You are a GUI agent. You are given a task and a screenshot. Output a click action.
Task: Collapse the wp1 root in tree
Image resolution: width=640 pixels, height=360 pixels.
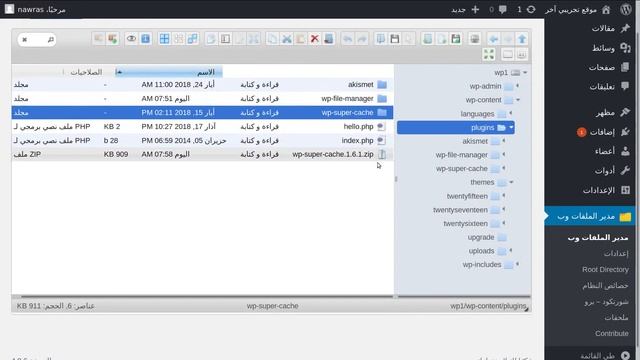pos(525,73)
